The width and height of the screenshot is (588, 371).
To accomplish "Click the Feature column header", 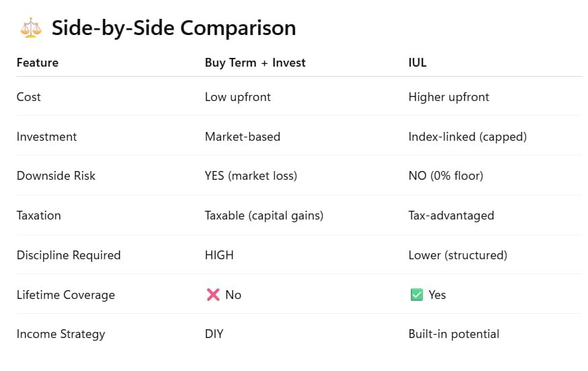I will pyautogui.click(x=38, y=63).
